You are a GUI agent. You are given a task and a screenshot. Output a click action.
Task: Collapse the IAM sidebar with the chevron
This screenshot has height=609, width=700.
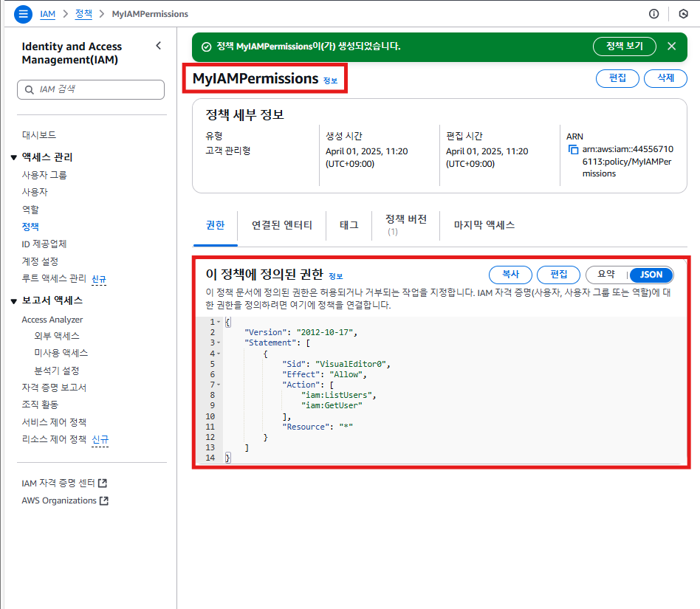159,46
